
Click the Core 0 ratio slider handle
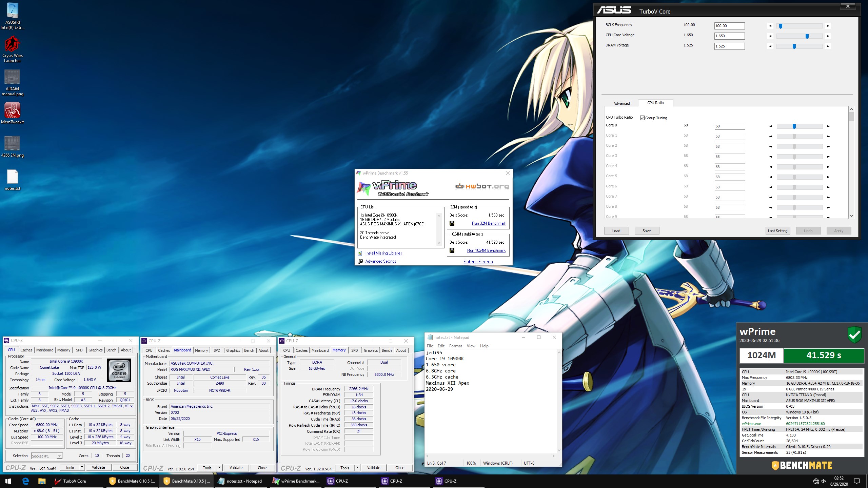pos(794,126)
